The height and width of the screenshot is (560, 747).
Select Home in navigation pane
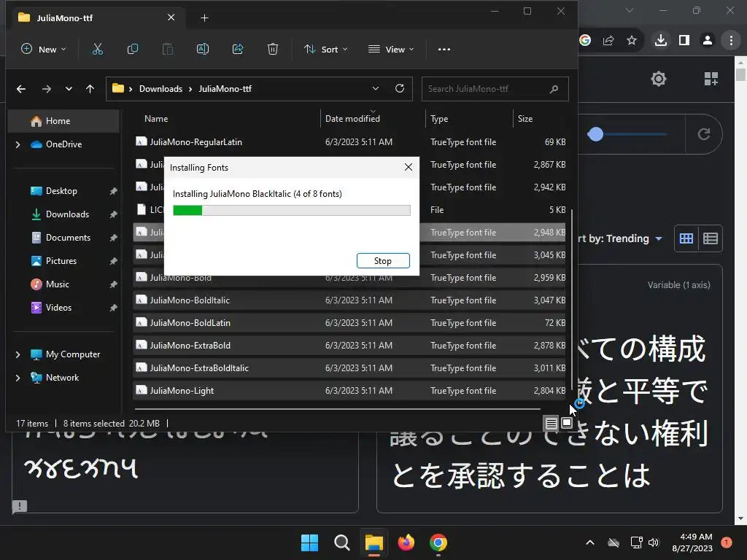click(x=63, y=121)
